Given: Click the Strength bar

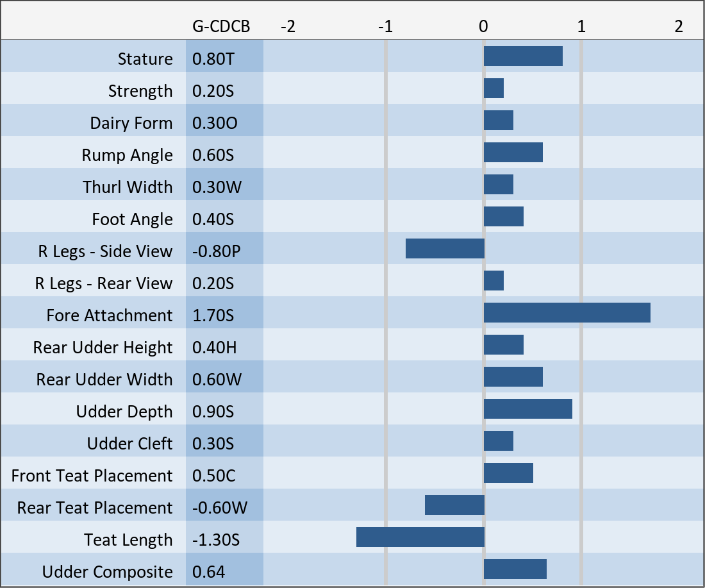Looking at the screenshot, I should point(493,88).
